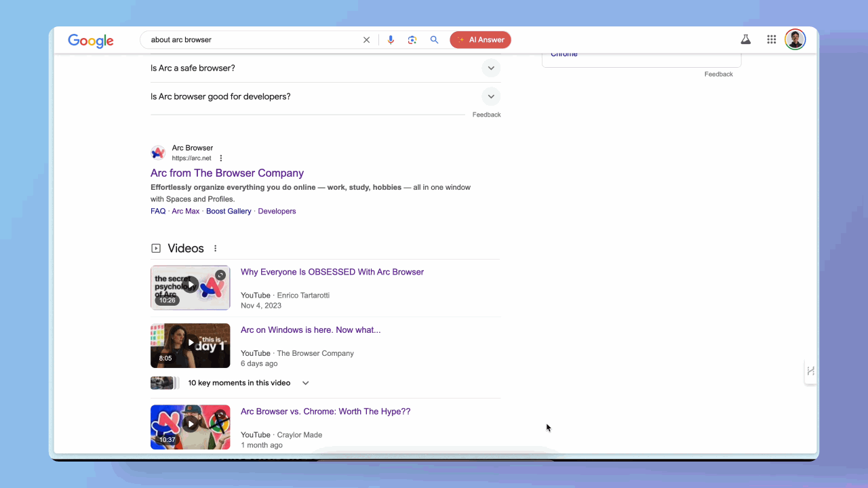Click the preview icon on the 10:26 thumbnail
The height and width of the screenshot is (488, 868).
click(x=220, y=275)
